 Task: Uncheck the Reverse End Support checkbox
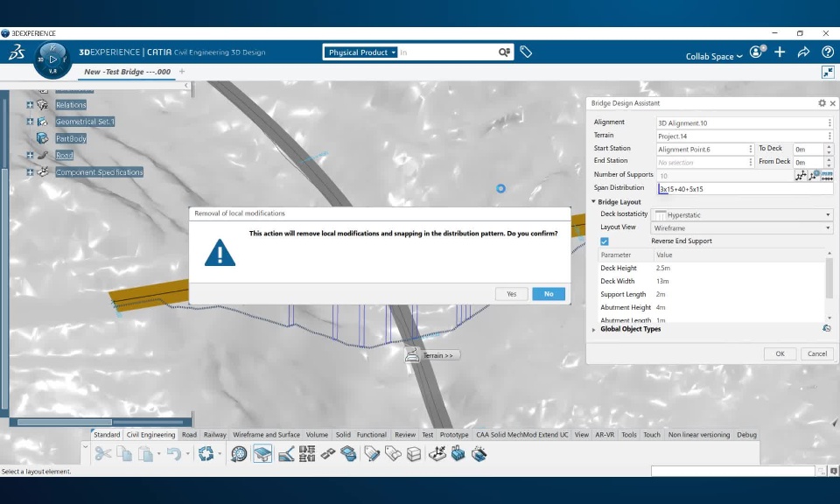[x=605, y=241]
